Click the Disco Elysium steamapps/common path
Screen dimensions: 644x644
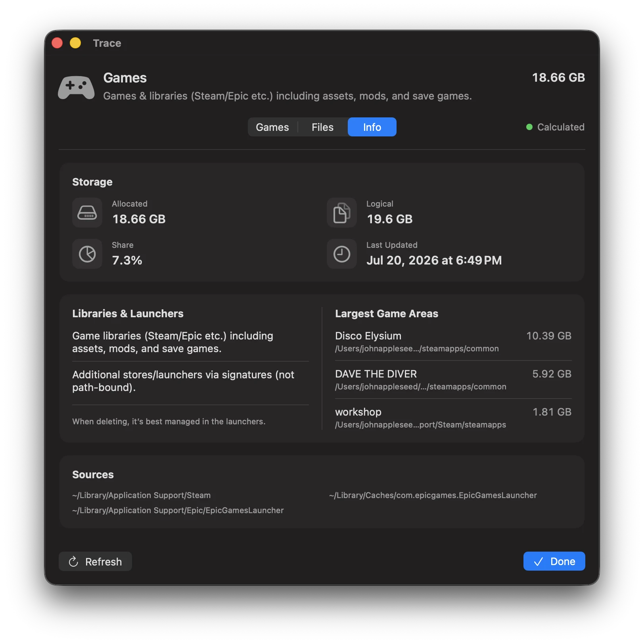[x=417, y=349]
